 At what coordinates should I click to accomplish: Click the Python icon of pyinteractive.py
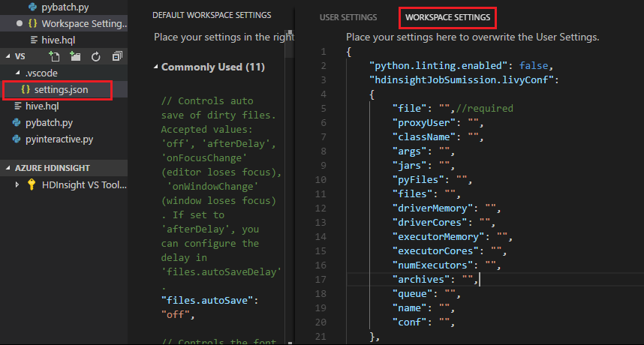tap(17, 139)
